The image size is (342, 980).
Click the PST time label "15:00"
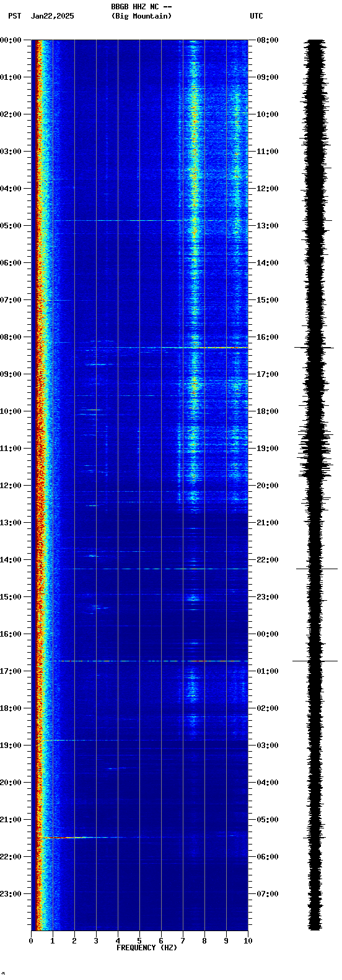[x=11, y=597]
